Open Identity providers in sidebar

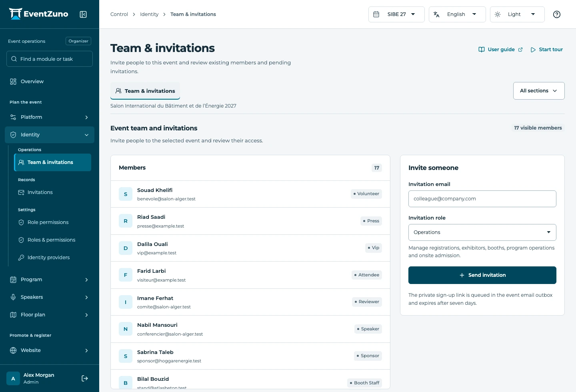coord(53,258)
